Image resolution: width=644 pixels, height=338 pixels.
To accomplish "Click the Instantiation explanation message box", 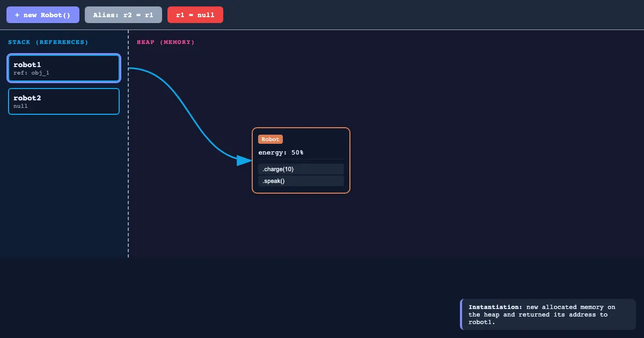I will (x=548, y=314).
